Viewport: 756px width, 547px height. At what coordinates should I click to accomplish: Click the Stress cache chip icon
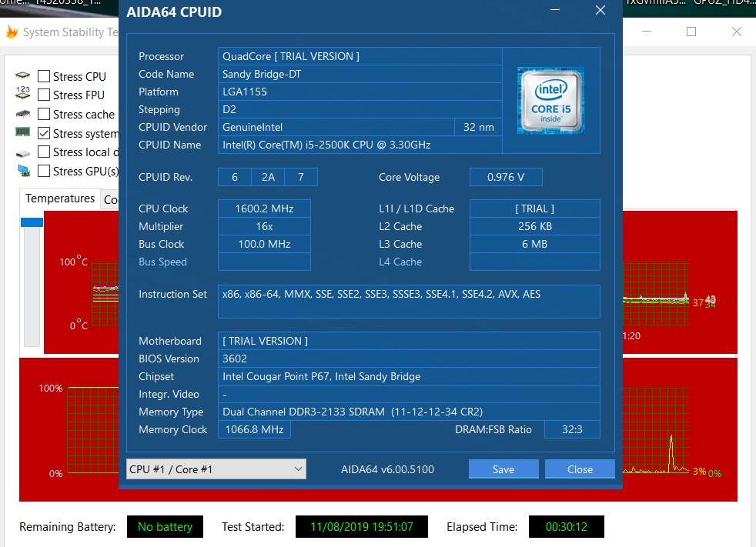click(x=22, y=114)
